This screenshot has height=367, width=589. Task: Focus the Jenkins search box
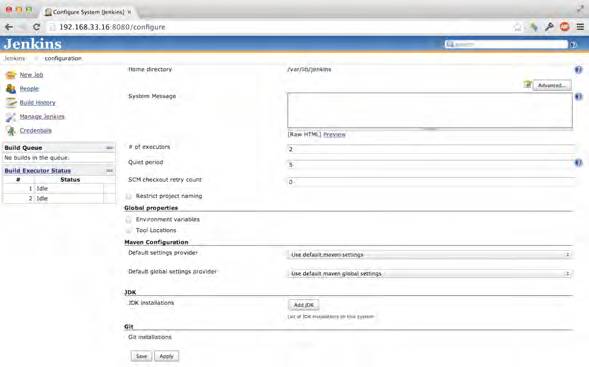506,44
